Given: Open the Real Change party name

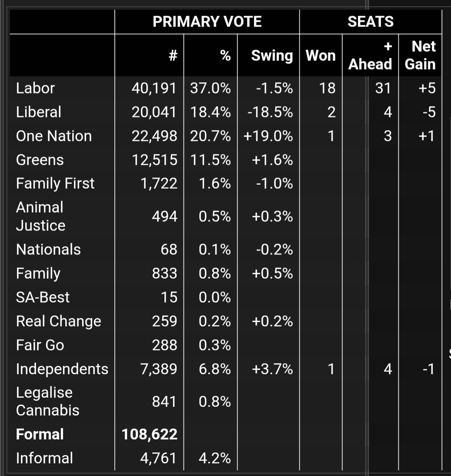Looking at the screenshot, I should 58,321.
